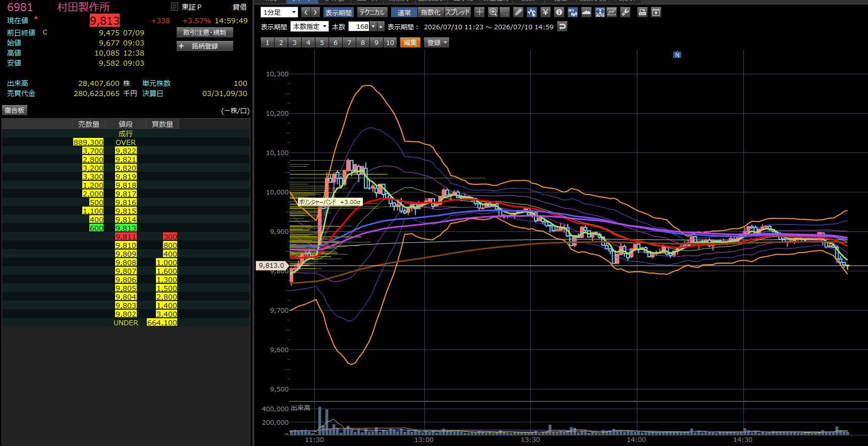This screenshot has height=446, width=868.
Task: Select chart preset 2
Action: pos(281,43)
